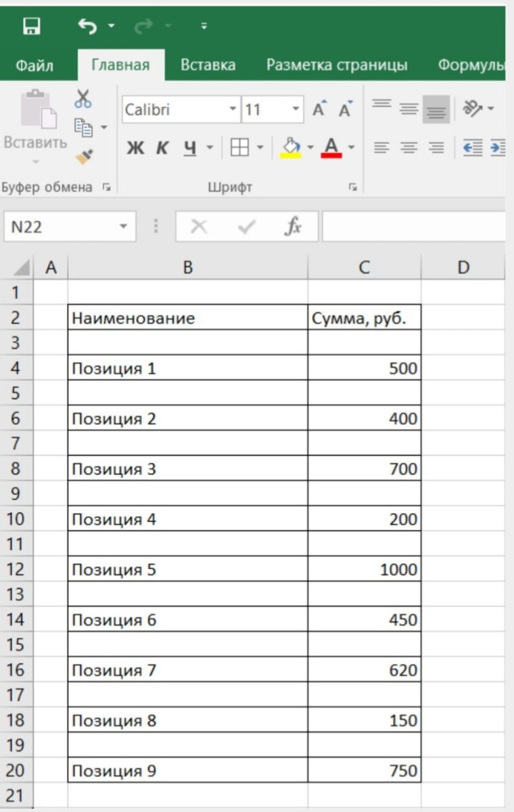514x812 pixels.
Task: Click the Cancel X formula icon
Action: tap(199, 227)
